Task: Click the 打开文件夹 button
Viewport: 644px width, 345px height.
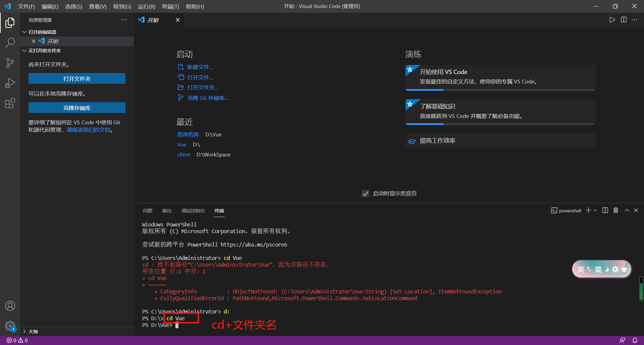Action: [77, 78]
